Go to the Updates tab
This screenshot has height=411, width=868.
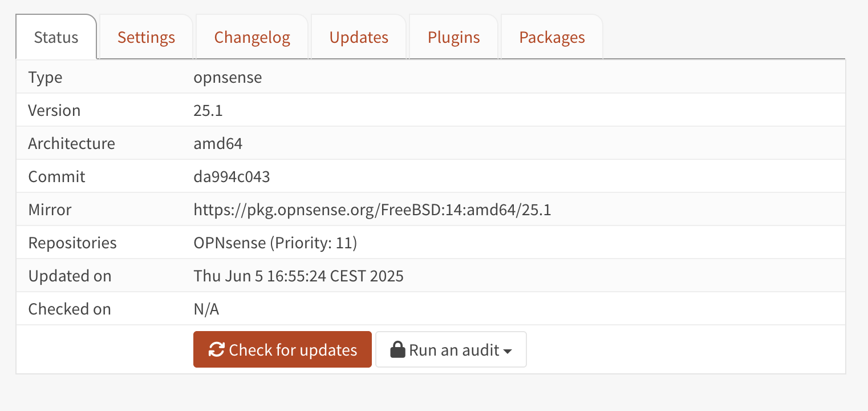(359, 38)
